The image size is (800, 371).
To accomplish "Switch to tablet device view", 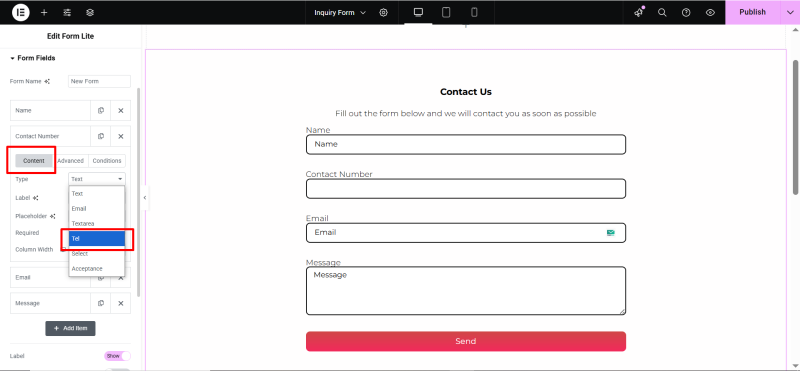I will tap(446, 12).
